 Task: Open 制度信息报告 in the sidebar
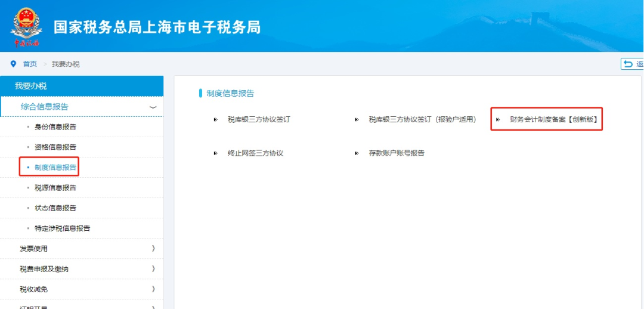pyautogui.click(x=55, y=168)
